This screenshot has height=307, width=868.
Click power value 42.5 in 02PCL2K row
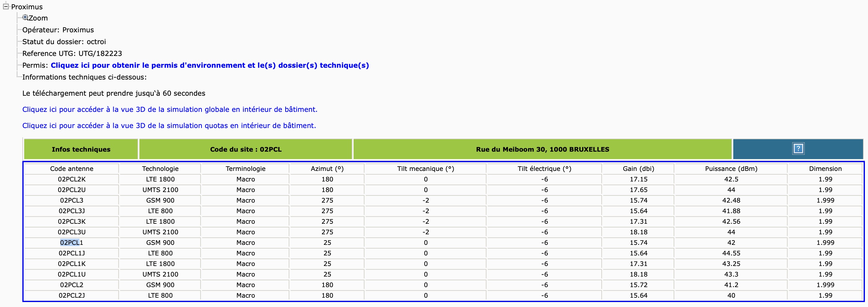[x=731, y=179]
